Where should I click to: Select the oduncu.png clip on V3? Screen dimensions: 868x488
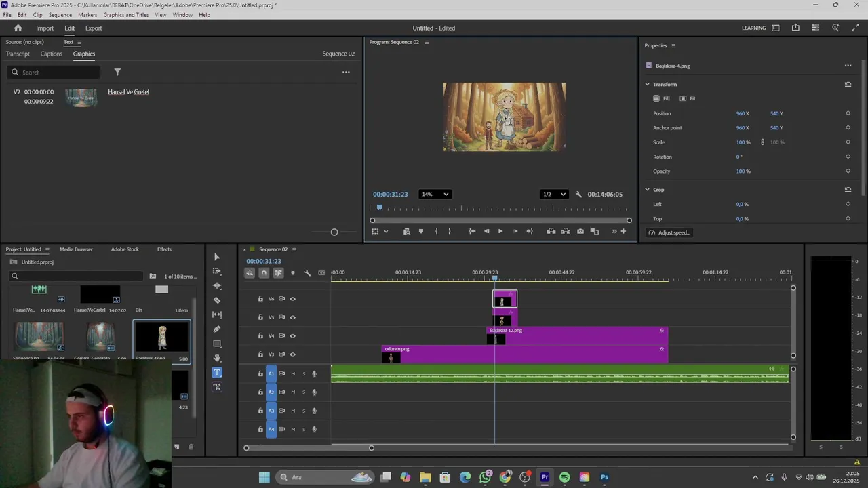click(525, 354)
